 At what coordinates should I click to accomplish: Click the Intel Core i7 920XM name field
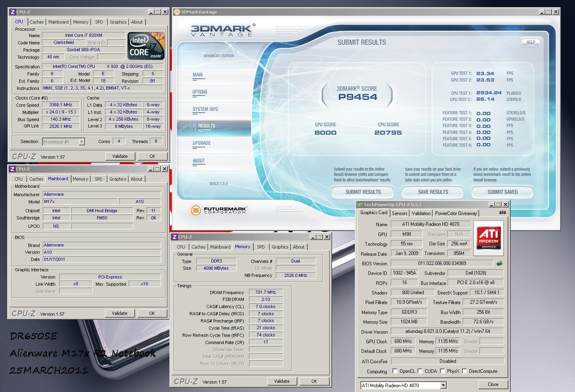(84, 35)
